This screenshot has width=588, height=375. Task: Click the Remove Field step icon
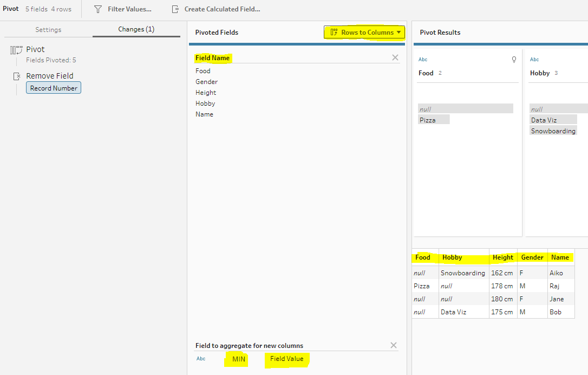[x=16, y=76]
